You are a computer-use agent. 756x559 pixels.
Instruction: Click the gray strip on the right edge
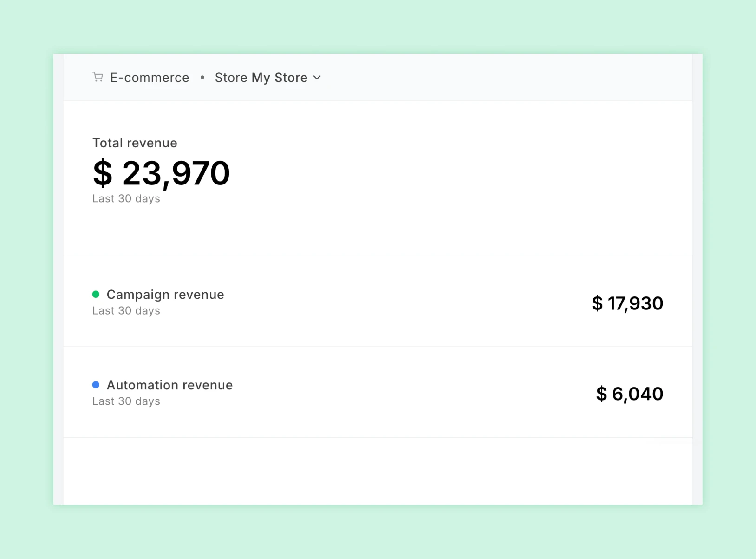[x=697, y=279]
